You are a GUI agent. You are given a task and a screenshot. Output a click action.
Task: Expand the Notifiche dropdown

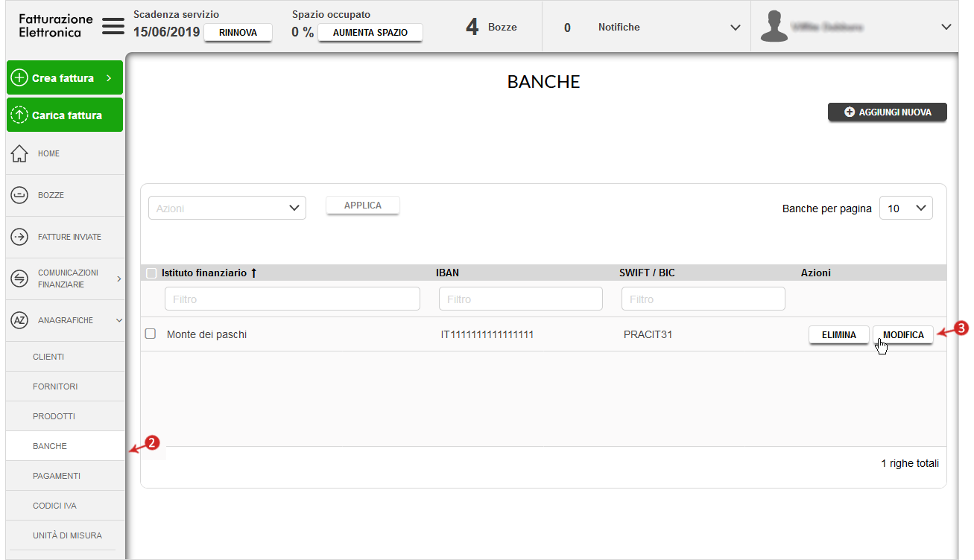[x=736, y=28]
